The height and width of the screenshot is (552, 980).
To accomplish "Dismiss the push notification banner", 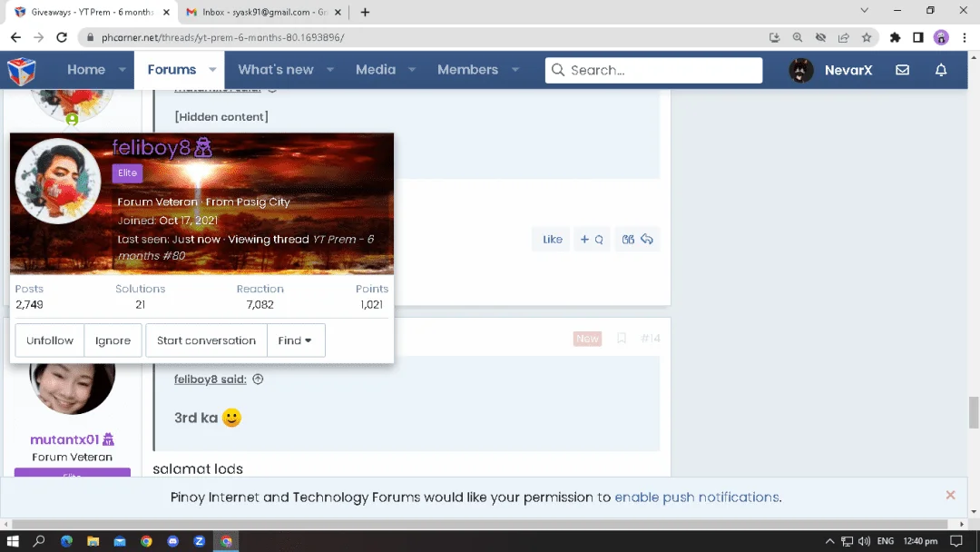I will pyautogui.click(x=950, y=495).
